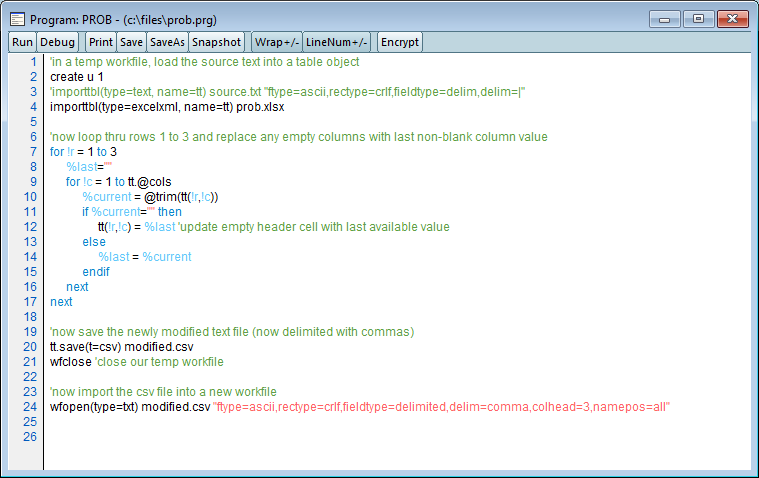Image resolution: width=759 pixels, height=478 pixels.
Task: Maximize the PROB program window
Action: 698,19
